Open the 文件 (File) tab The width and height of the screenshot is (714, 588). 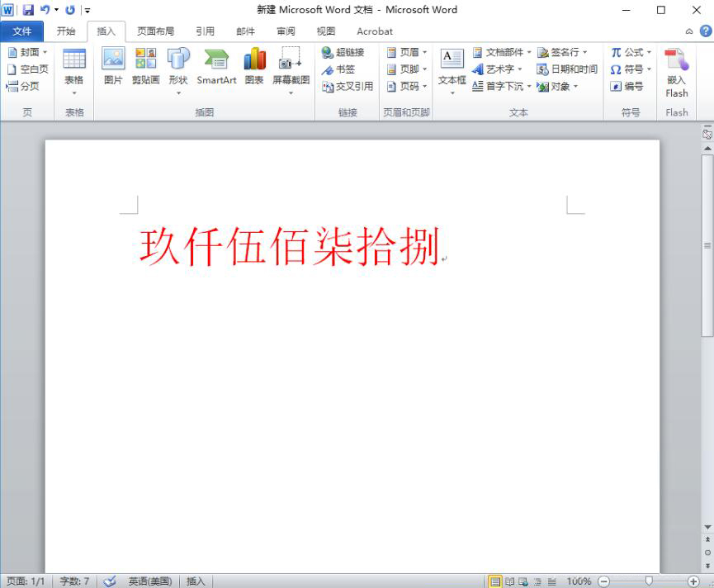click(21, 31)
